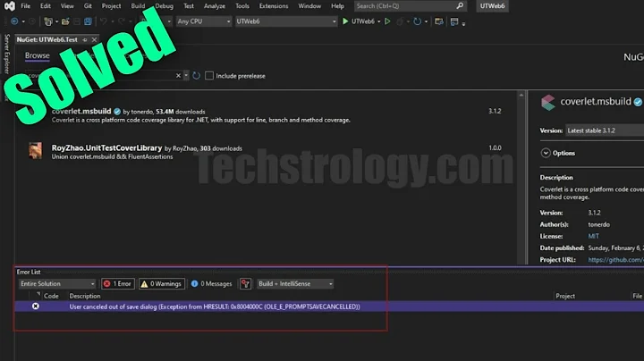This screenshot has width=644, height=361.
Task: Open the Window menu
Action: coord(309,5)
